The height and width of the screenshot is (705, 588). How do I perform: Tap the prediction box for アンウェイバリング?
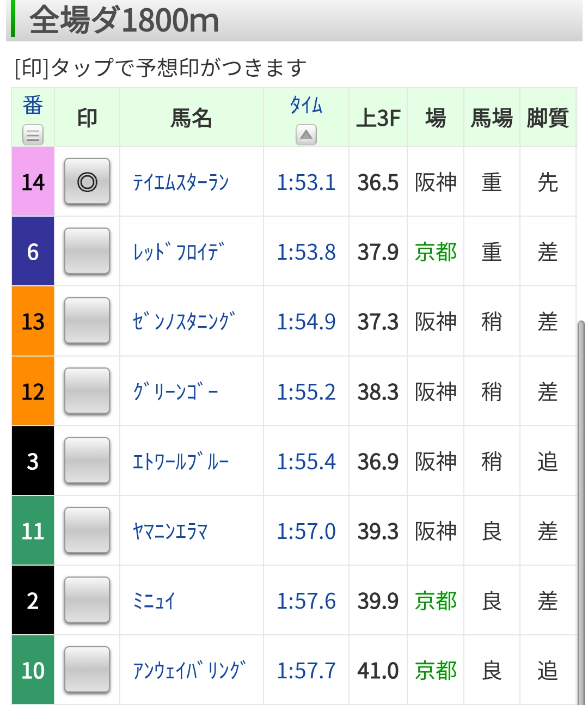(x=87, y=670)
